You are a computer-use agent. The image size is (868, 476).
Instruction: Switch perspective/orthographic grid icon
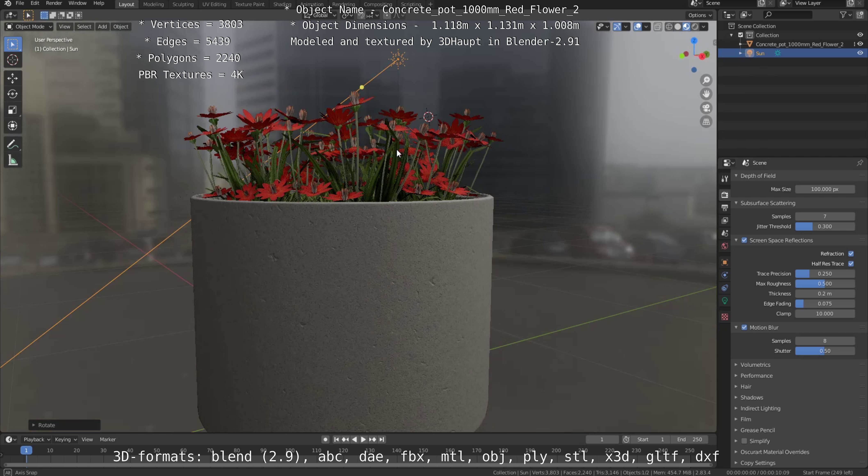pos(706,122)
